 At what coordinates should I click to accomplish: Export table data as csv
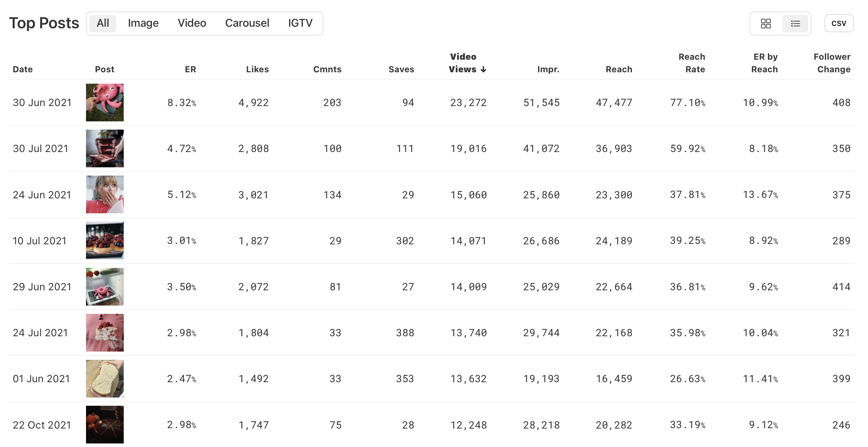pos(839,23)
